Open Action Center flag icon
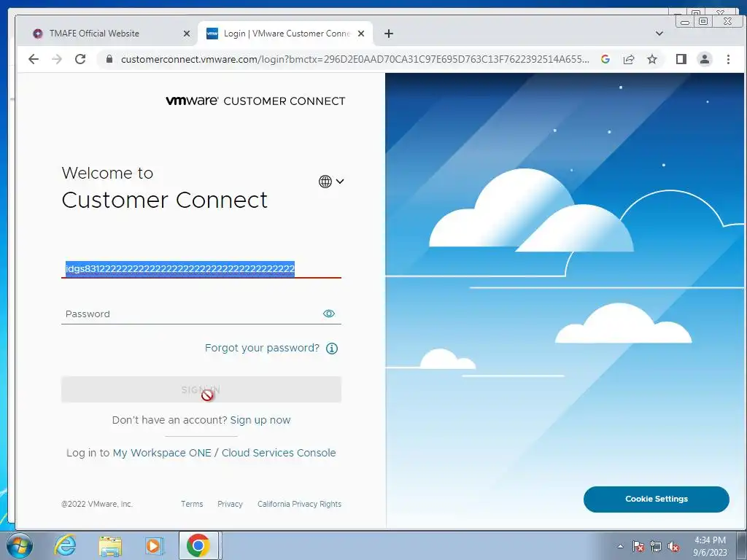Viewport: 747px width, 560px height. point(638,546)
